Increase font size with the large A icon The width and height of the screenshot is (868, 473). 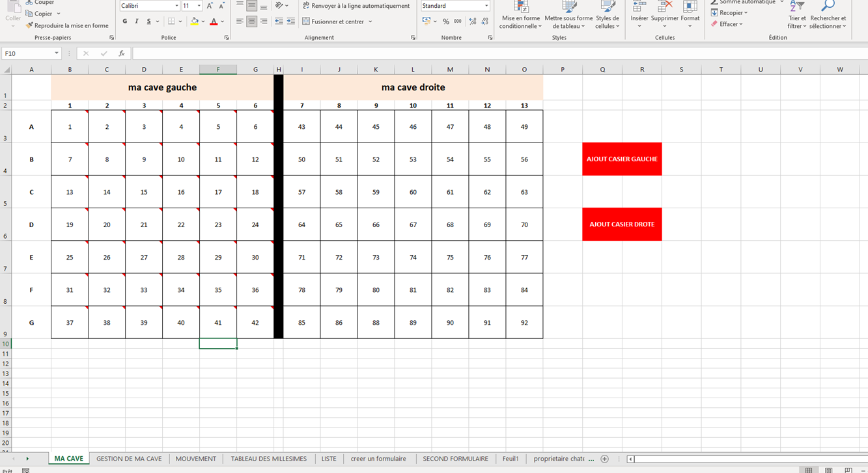(x=210, y=6)
